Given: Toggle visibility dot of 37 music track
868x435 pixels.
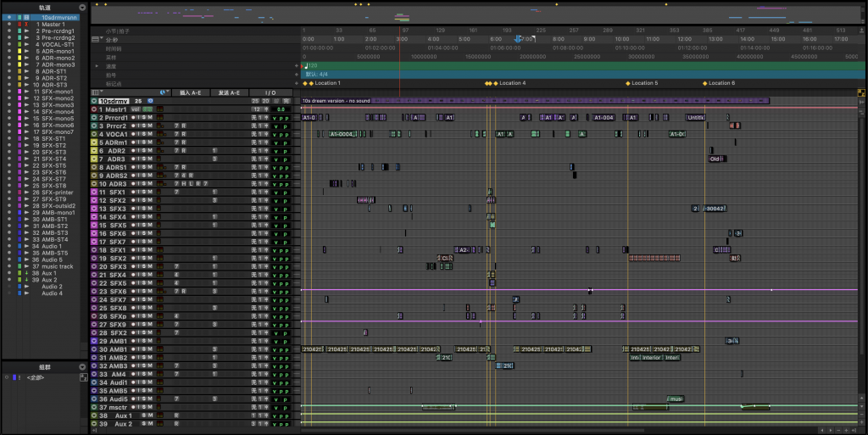Looking at the screenshot, I should (8, 266).
